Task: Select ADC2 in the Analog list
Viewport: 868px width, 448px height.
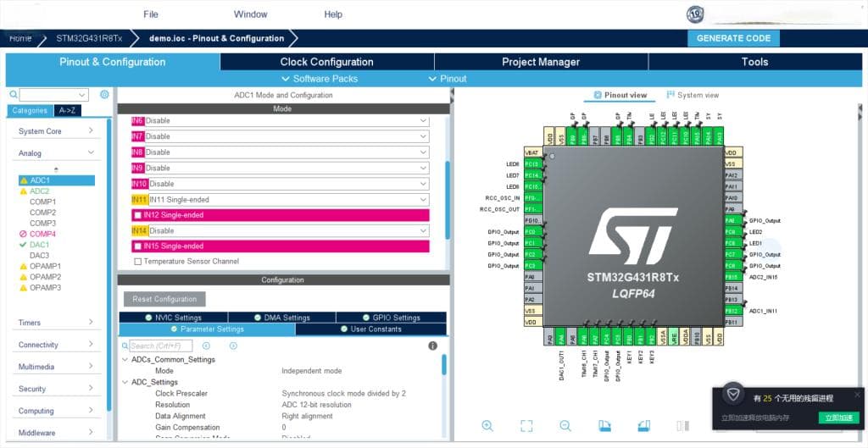Action: click(x=39, y=191)
